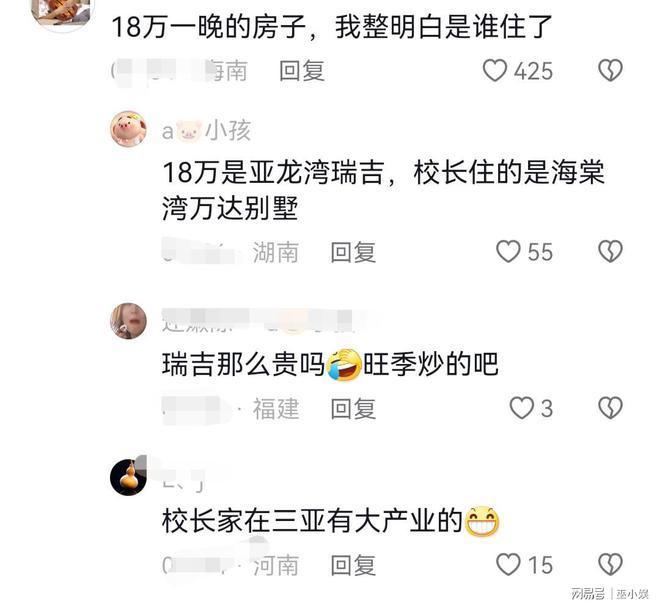Reply to the 福建 user's comment
Viewport: 660px width, 606px height.
tap(353, 409)
